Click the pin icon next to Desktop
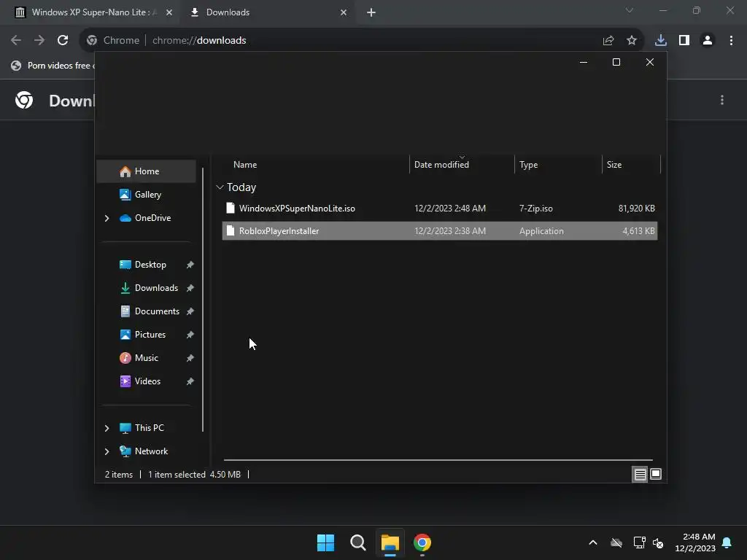 [190, 265]
